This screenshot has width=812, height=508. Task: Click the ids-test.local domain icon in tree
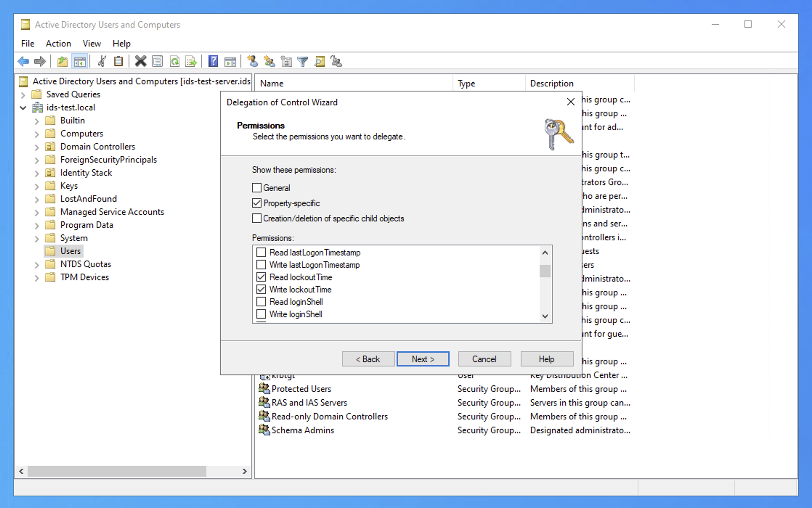click(x=37, y=107)
